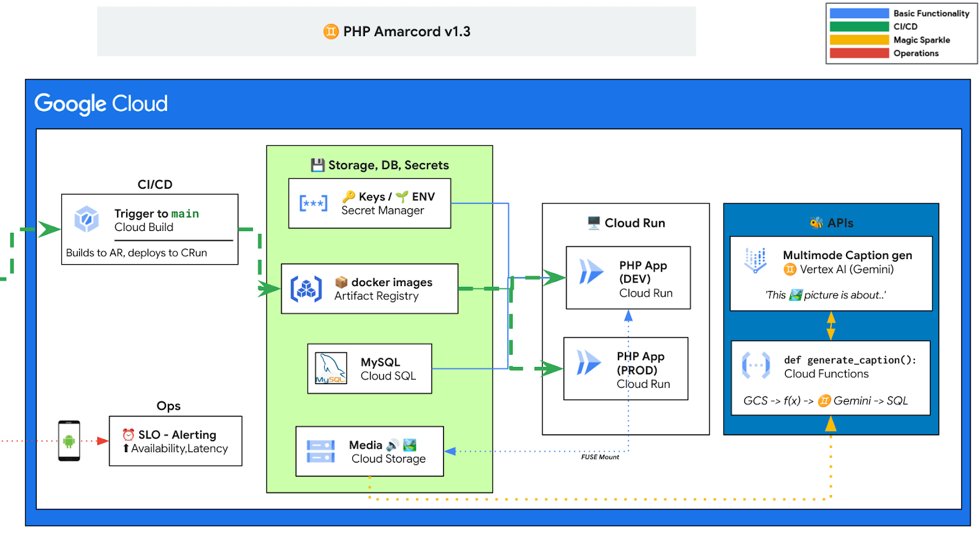Viewport: 980px width, 541px height.
Task: Select the Storage, DB, Secrets heading
Action: [x=388, y=165]
